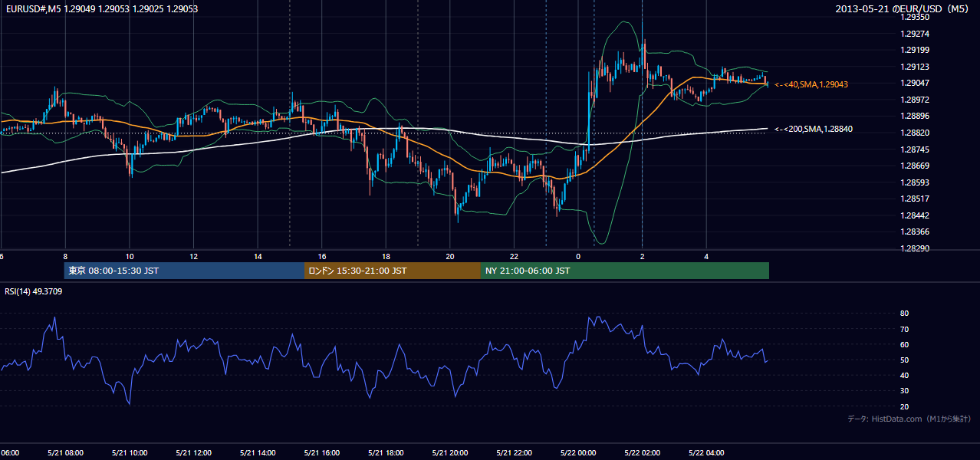Click hour label 16 under the price chart
Viewport: 980px width, 460px height.
pos(322,257)
